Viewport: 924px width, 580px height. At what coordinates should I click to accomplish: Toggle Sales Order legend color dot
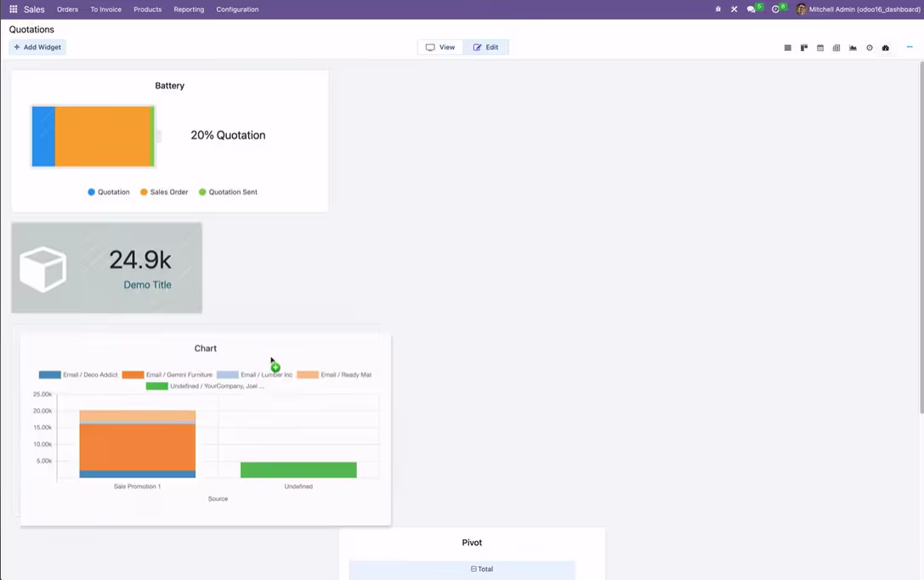(x=144, y=192)
